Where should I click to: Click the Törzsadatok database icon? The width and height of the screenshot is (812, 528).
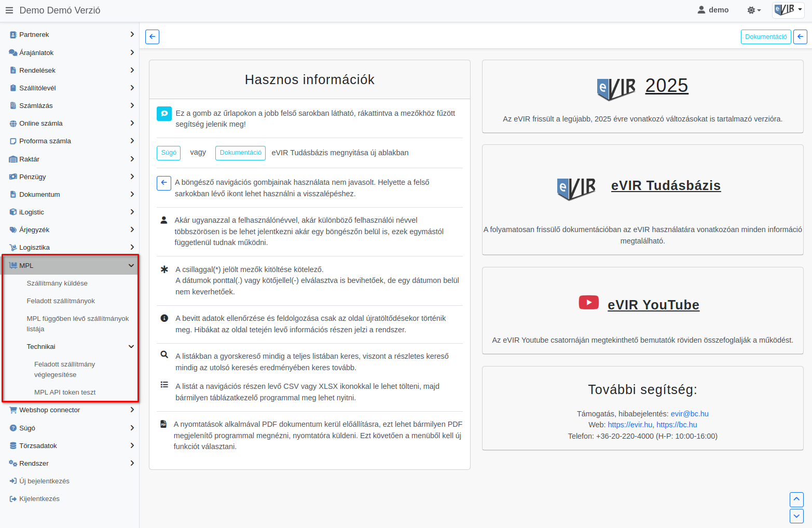[13, 445]
